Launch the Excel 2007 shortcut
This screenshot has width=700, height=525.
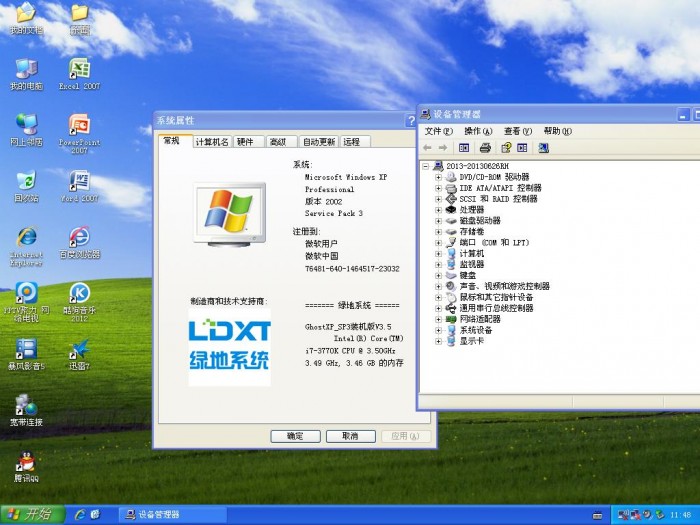(79, 74)
